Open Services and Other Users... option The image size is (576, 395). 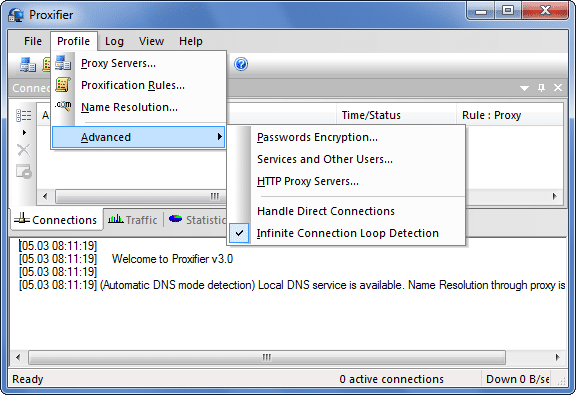(x=346, y=159)
